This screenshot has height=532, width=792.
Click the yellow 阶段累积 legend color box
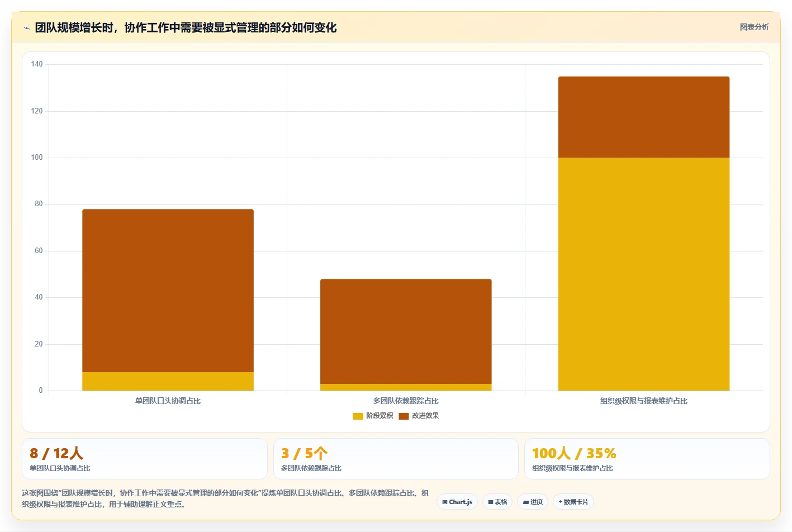[358, 416]
